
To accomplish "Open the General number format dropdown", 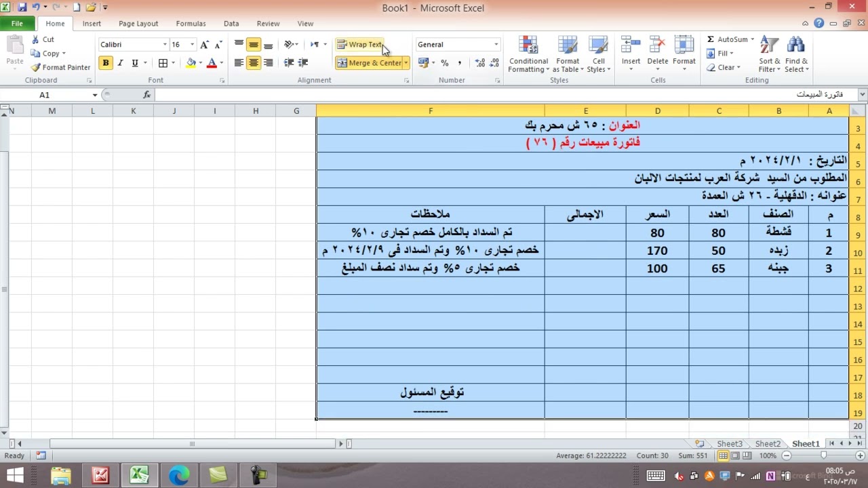I will (x=496, y=45).
